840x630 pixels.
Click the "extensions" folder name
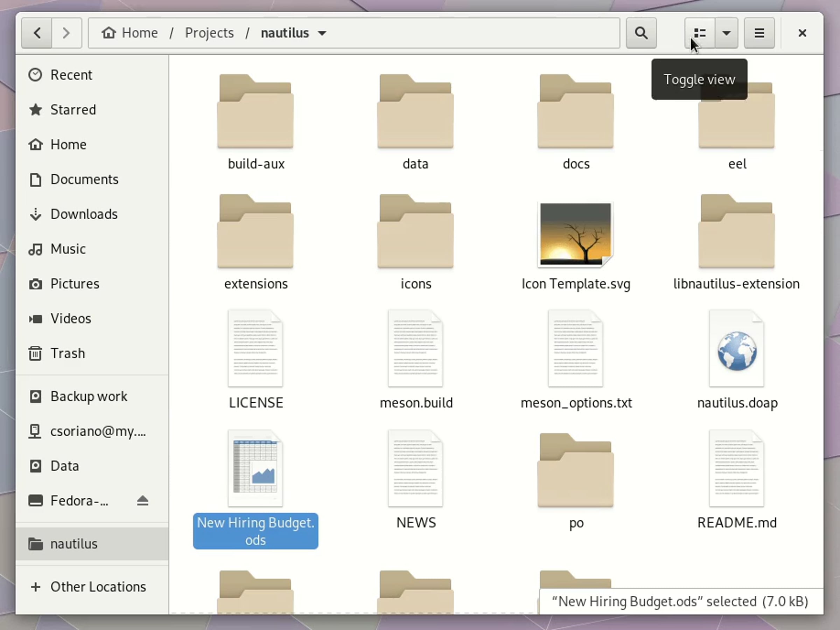coord(256,284)
